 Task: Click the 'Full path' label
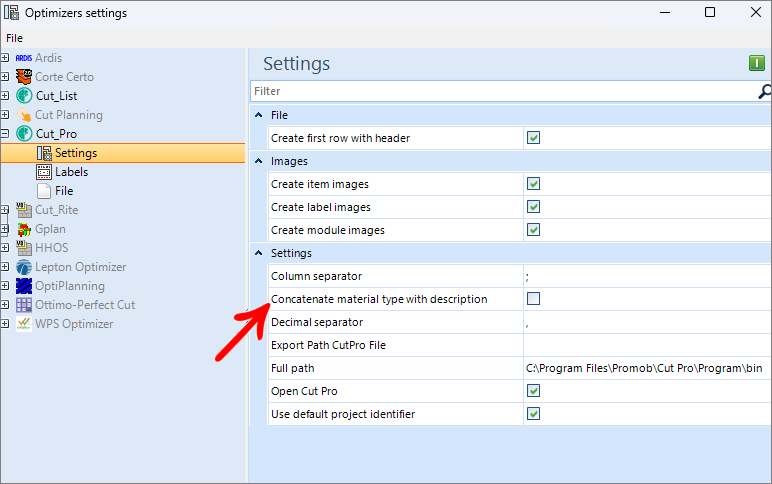pos(292,368)
